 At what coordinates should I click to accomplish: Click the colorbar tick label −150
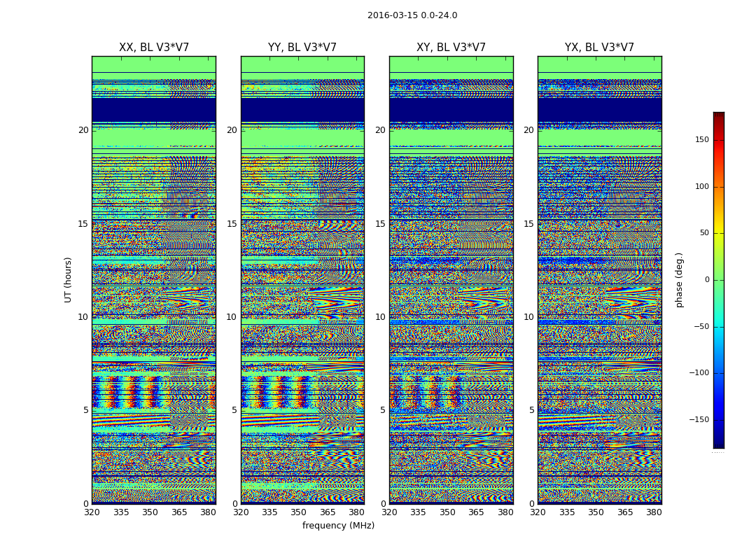699,419
